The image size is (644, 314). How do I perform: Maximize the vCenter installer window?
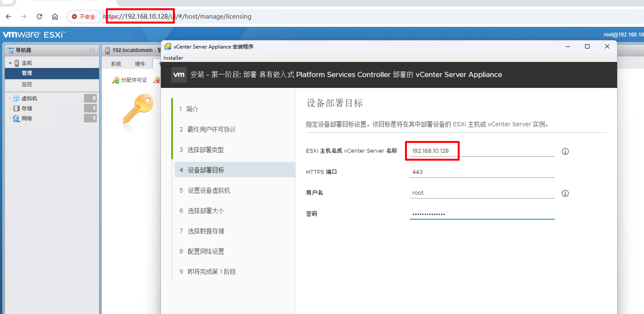coord(587,46)
